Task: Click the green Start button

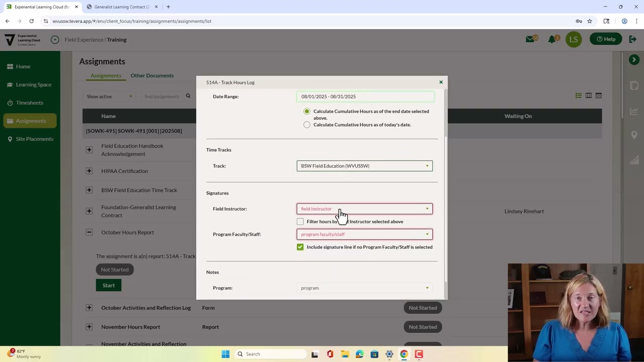Action: pos(109,285)
